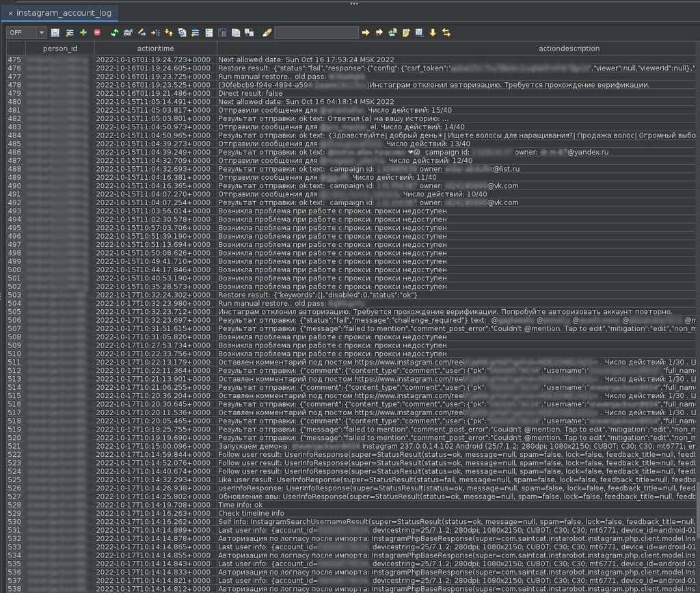Select row number 475
This screenshot has width=700, height=593.
point(14,60)
